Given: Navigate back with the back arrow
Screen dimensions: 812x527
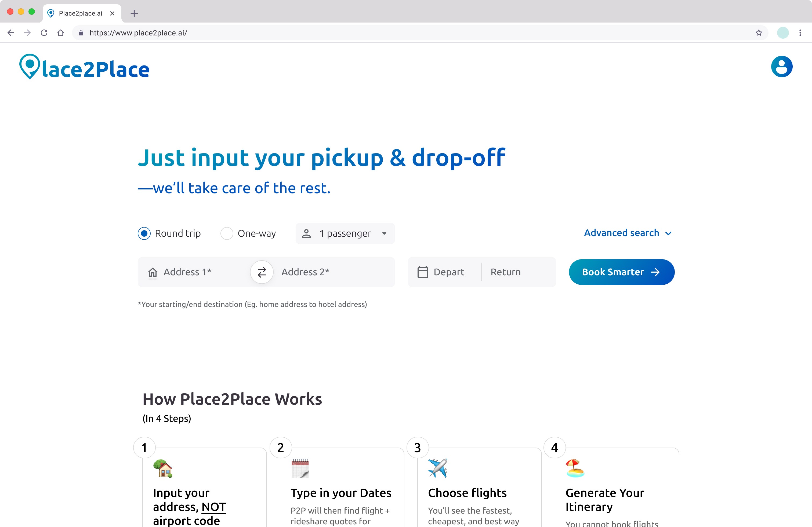Looking at the screenshot, I should coord(11,33).
